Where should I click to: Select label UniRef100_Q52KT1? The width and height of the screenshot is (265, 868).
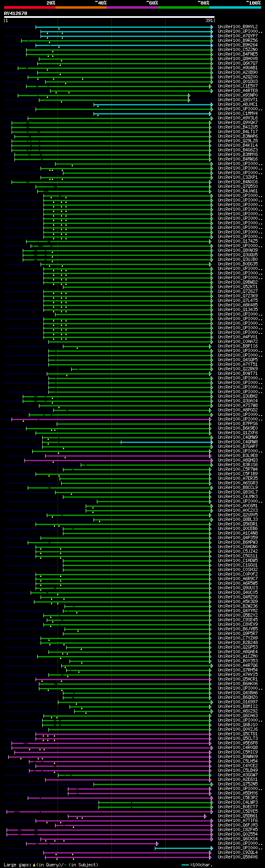click(238, 287)
